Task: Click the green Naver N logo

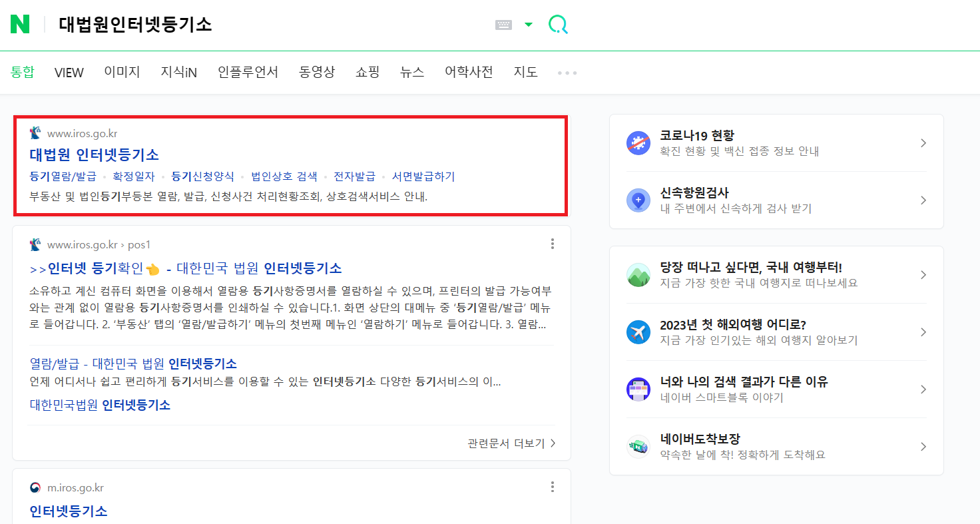Action: pyautogui.click(x=20, y=24)
